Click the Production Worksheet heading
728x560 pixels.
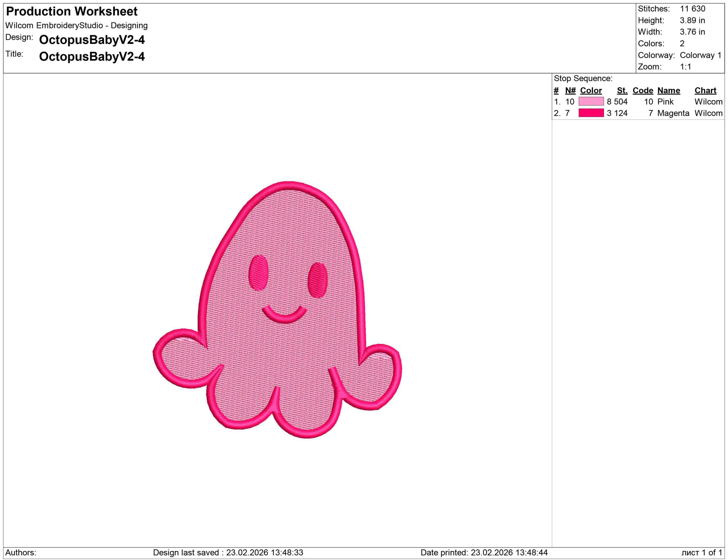(x=72, y=11)
